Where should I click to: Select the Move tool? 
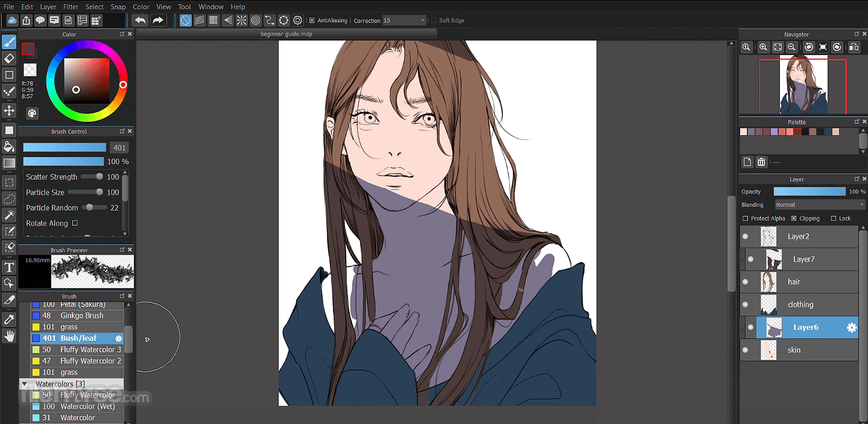(9, 110)
